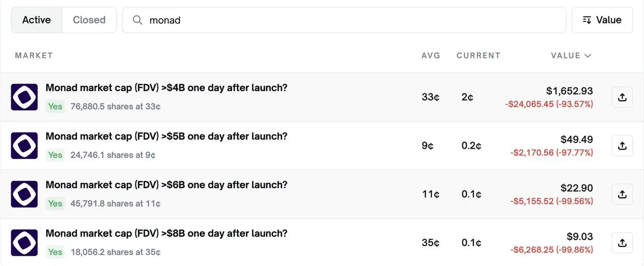This screenshot has height=266, width=644.
Task: Switch to the Active tab
Action: [x=37, y=20]
